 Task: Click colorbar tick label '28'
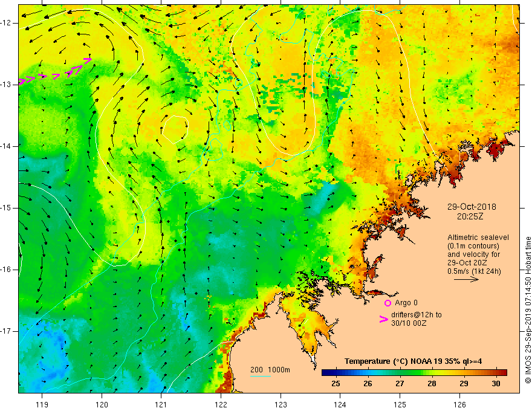432,384
